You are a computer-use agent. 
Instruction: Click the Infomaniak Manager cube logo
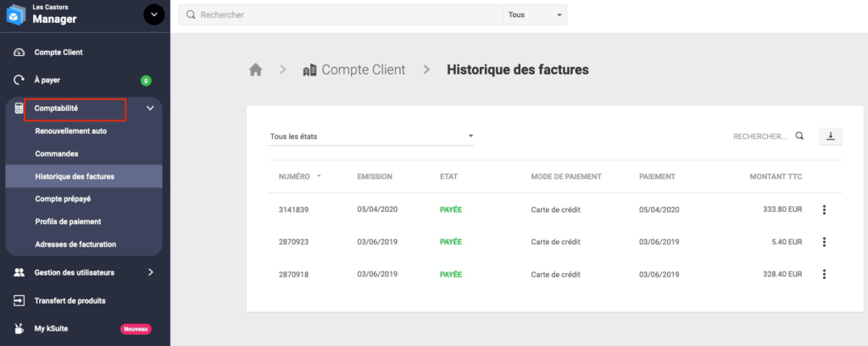point(15,15)
